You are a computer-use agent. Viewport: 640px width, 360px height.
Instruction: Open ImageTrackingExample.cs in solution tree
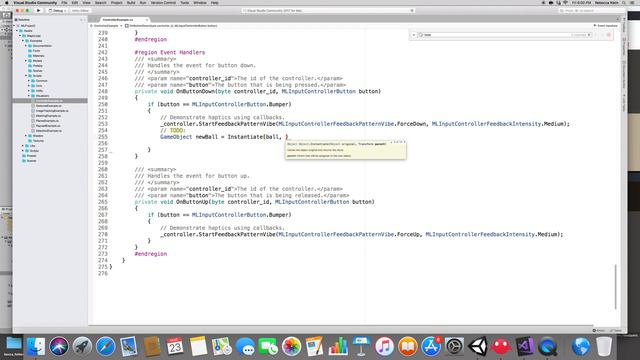coord(52,111)
